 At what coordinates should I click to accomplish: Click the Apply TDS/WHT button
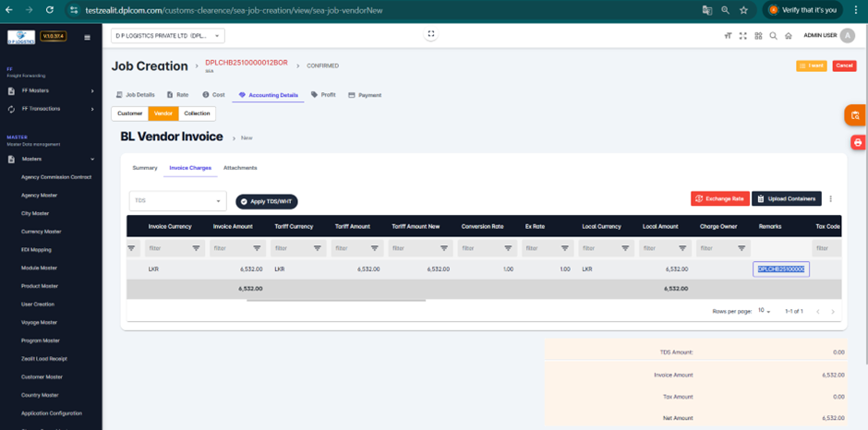pyautogui.click(x=267, y=201)
